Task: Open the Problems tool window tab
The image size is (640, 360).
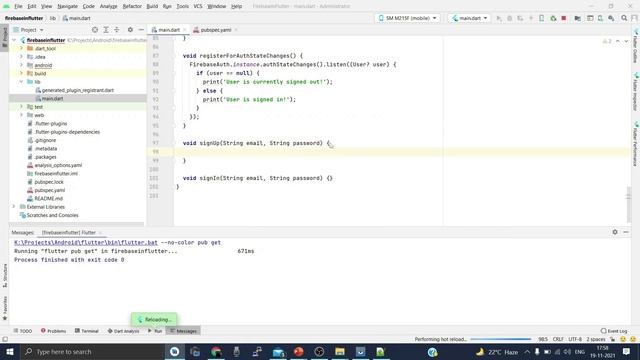Action: (x=53, y=331)
